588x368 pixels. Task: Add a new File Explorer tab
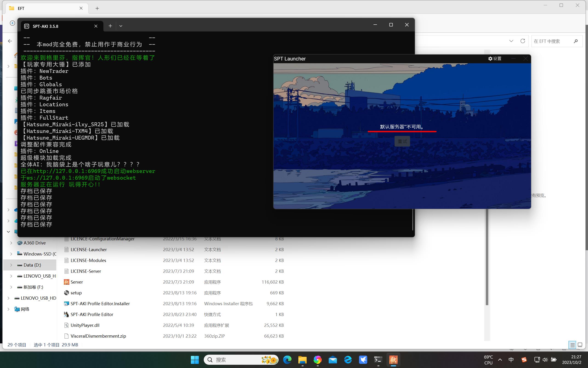point(97,8)
